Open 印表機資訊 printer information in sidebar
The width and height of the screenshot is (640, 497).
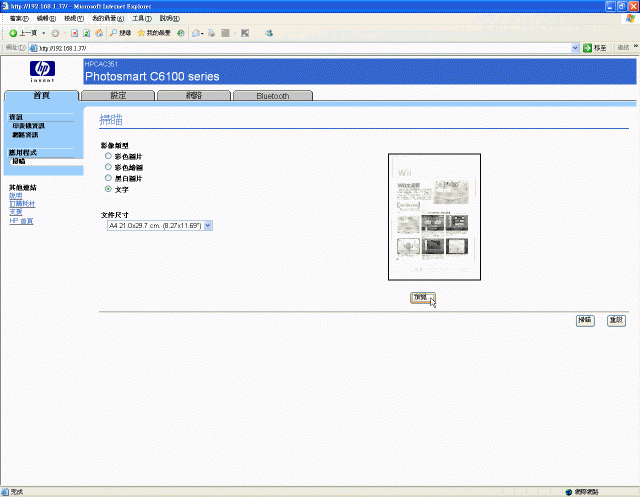(29, 126)
